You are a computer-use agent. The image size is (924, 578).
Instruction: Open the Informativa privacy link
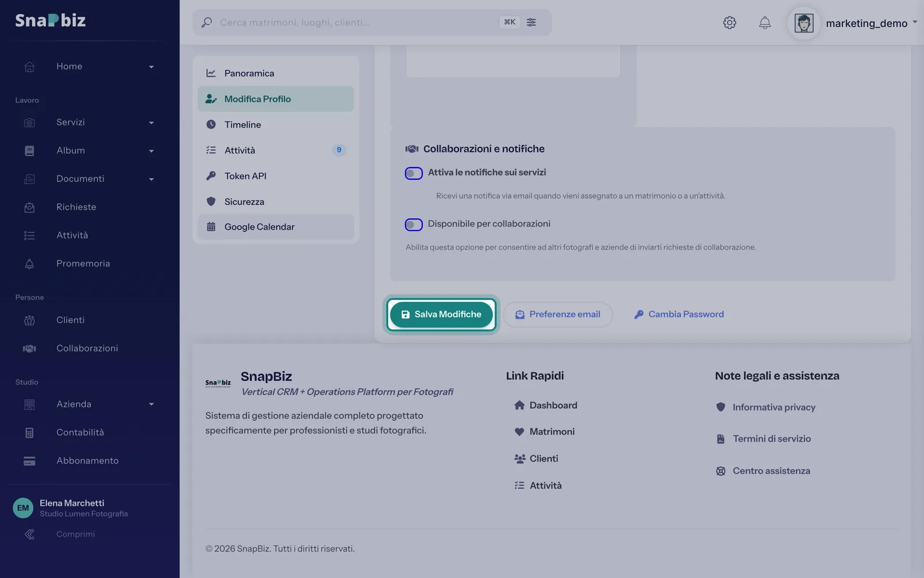tap(766, 407)
